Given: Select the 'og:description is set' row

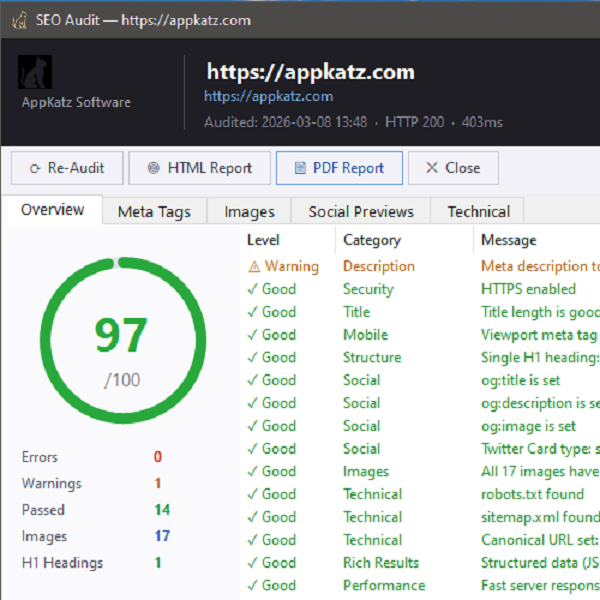Looking at the screenshot, I should click(421, 403).
